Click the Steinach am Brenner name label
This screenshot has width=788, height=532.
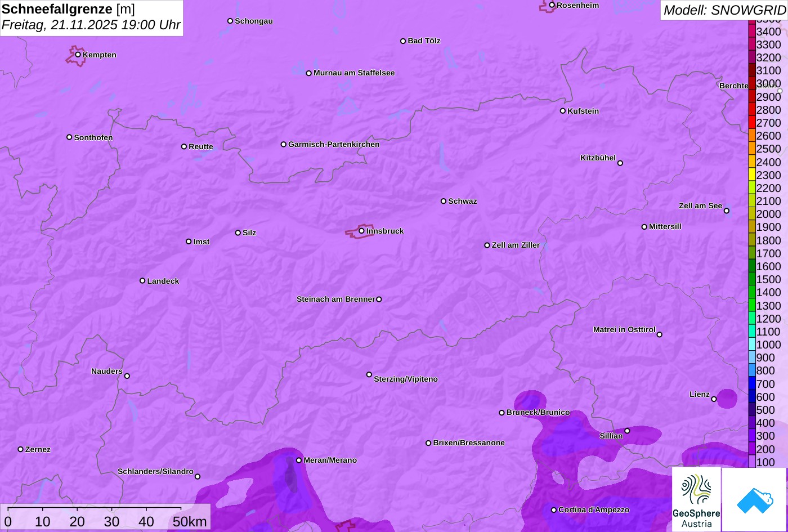pos(335,299)
